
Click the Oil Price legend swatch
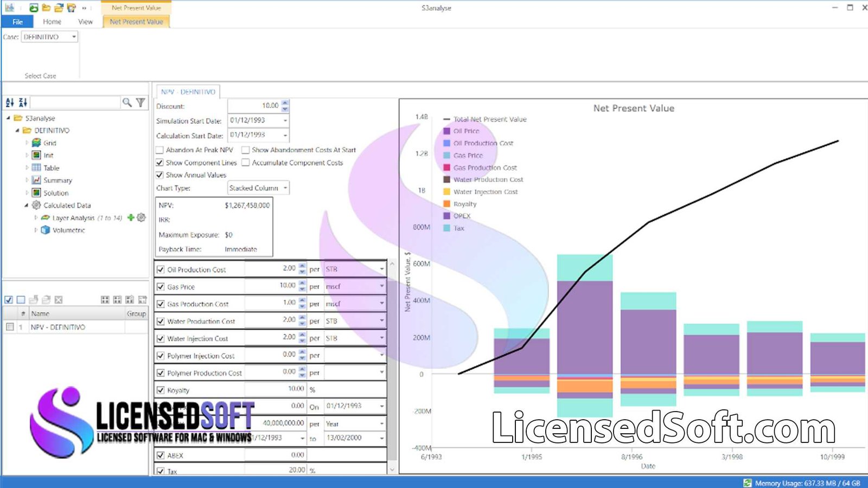click(447, 131)
